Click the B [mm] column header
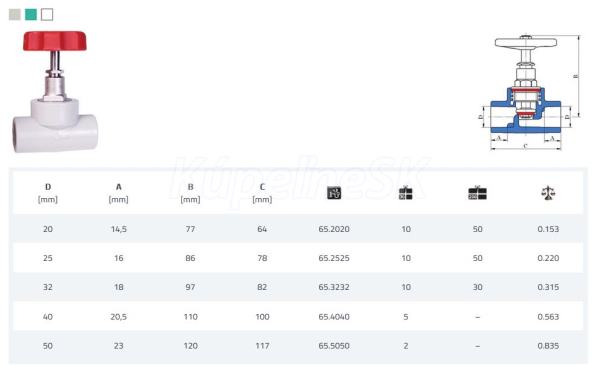Image resolution: width=600 pixels, height=366 pixels. [x=190, y=193]
